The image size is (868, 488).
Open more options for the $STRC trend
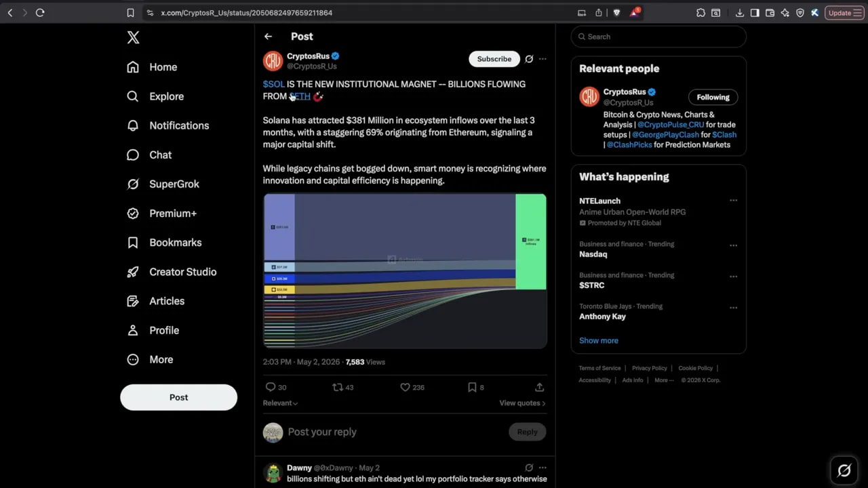[x=733, y=277]
